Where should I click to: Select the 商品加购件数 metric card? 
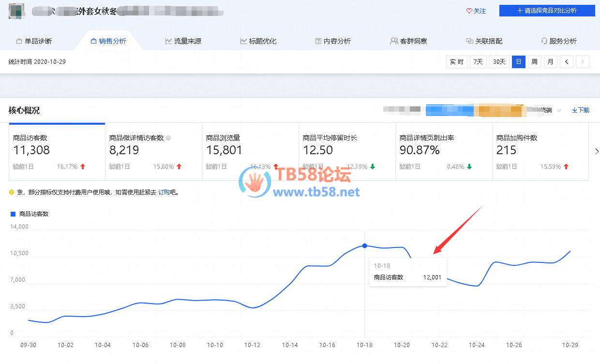(x=540, y=152)
